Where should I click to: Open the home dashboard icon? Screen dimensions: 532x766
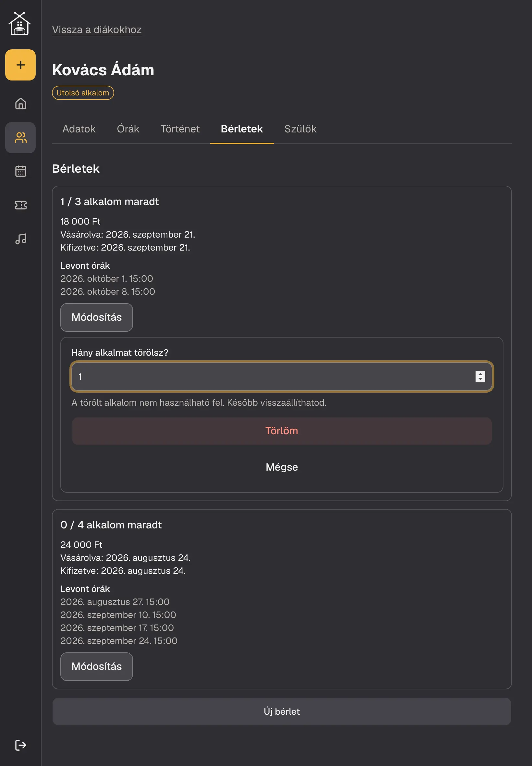20,104
